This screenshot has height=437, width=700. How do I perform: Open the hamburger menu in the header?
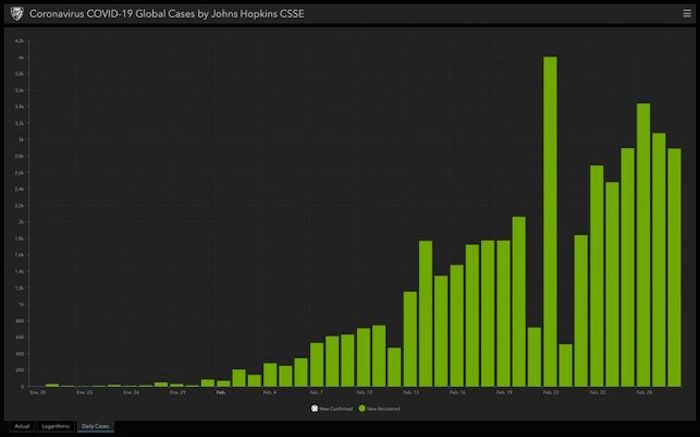coord(686,14)
